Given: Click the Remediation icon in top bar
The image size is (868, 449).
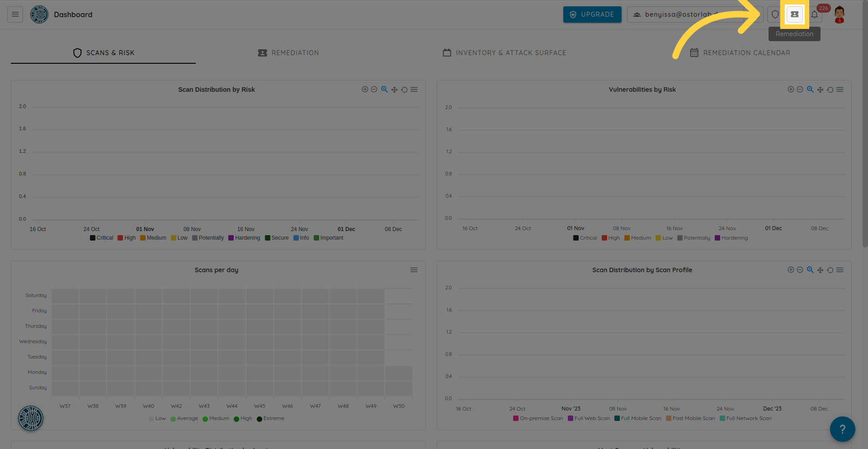Looking at the screenshot, I should pos(794,14).
